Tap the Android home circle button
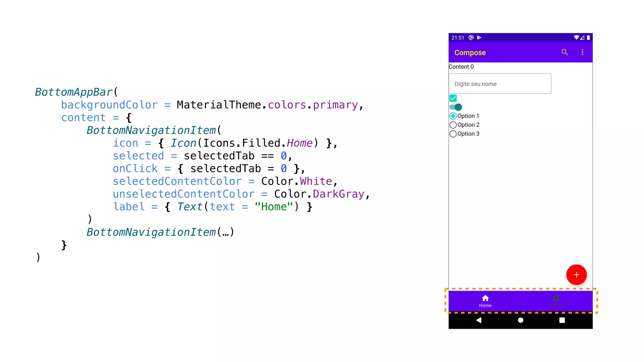The height and width of the screenshot is (362, 644). 520,320
